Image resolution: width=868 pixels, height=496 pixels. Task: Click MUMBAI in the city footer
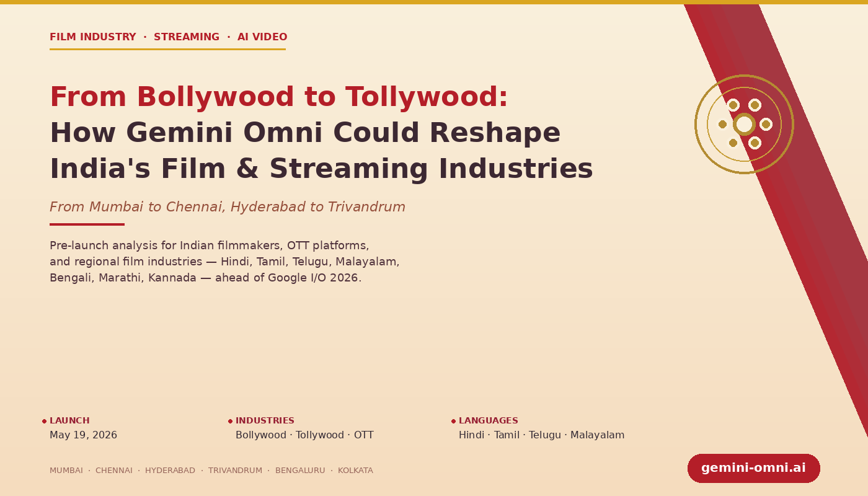(x=66, y=471)
